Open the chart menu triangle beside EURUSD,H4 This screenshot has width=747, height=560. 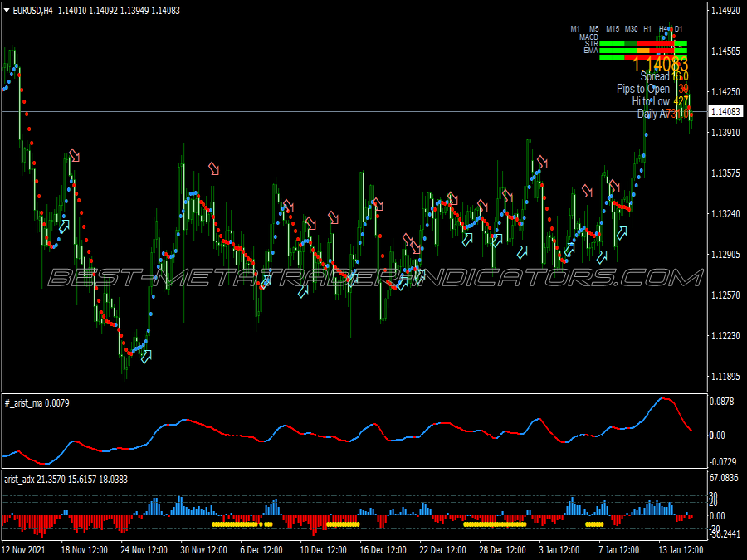coord(7,11)
